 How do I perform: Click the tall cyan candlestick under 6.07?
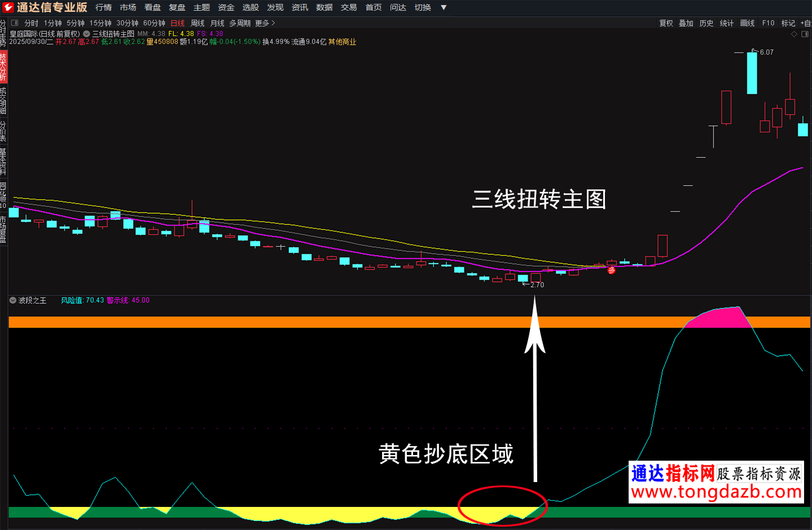click(752, 73)
